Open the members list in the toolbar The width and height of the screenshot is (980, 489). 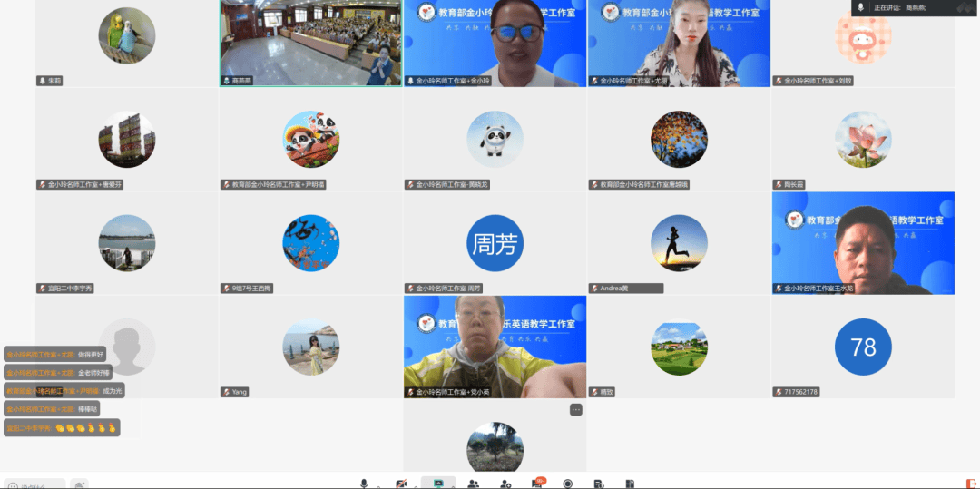click(x=474, y=484)
